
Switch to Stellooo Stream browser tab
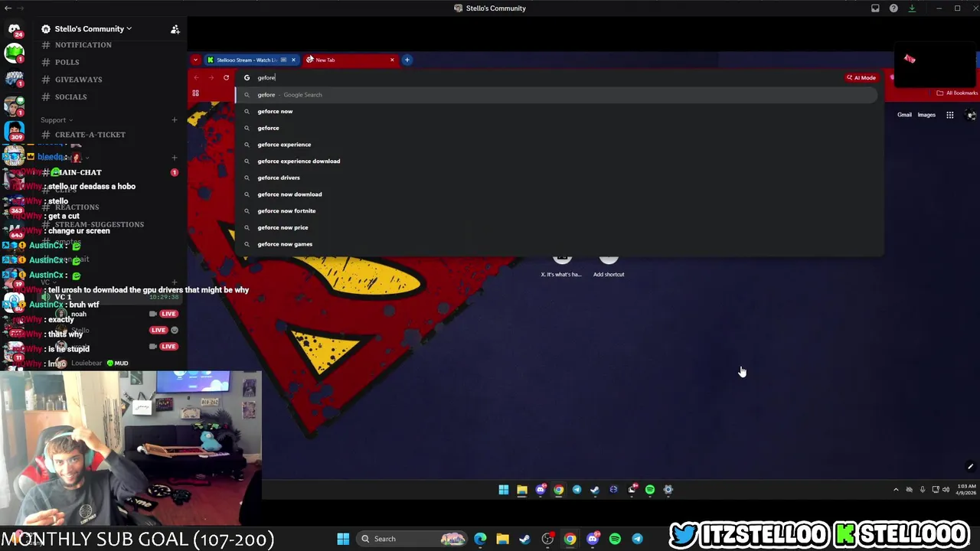(247, 60)
